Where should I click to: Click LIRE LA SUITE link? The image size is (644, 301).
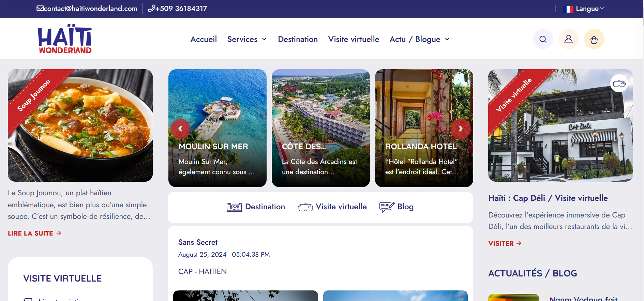tap(34, 233)
